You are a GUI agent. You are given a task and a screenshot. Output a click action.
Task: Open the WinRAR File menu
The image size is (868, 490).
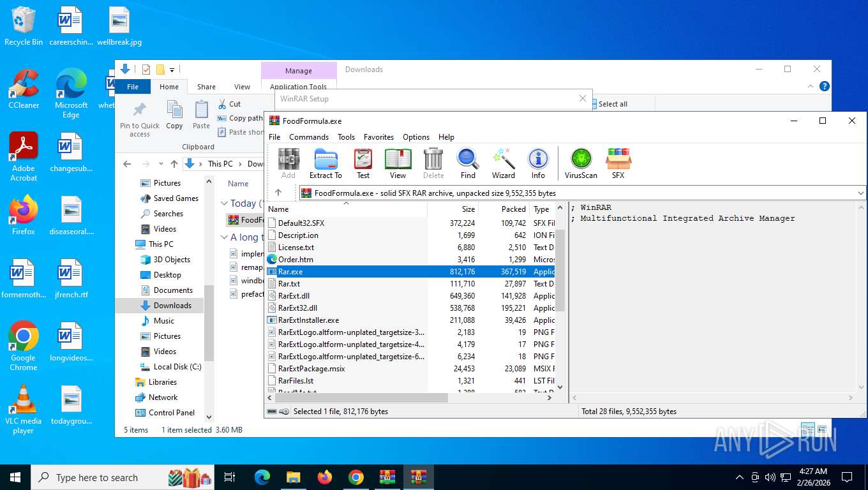point(274,137)
